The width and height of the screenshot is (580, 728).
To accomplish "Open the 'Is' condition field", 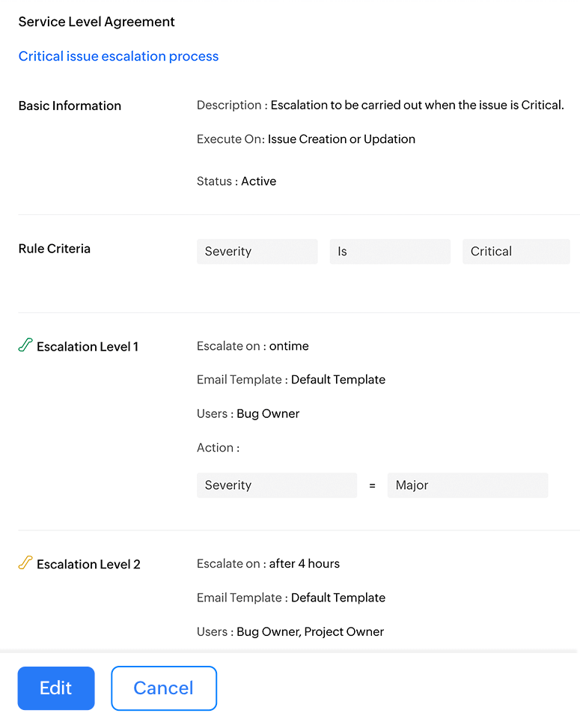I will pyautogui.click(x=389, y=252).
